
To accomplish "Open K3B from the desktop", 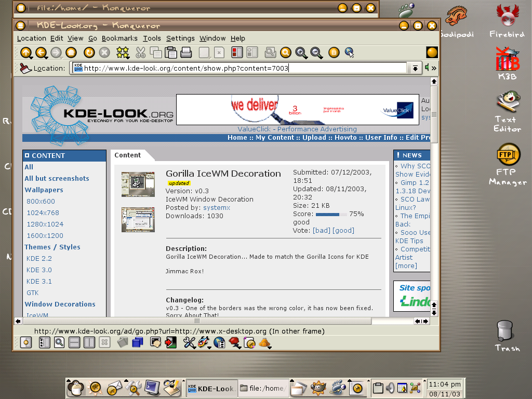I will 507,64.
